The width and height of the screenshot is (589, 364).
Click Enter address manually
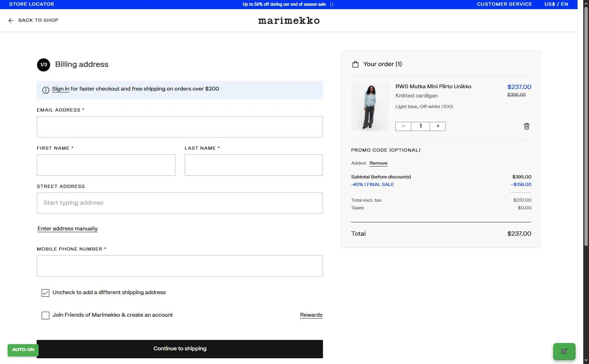pos(67,229)
